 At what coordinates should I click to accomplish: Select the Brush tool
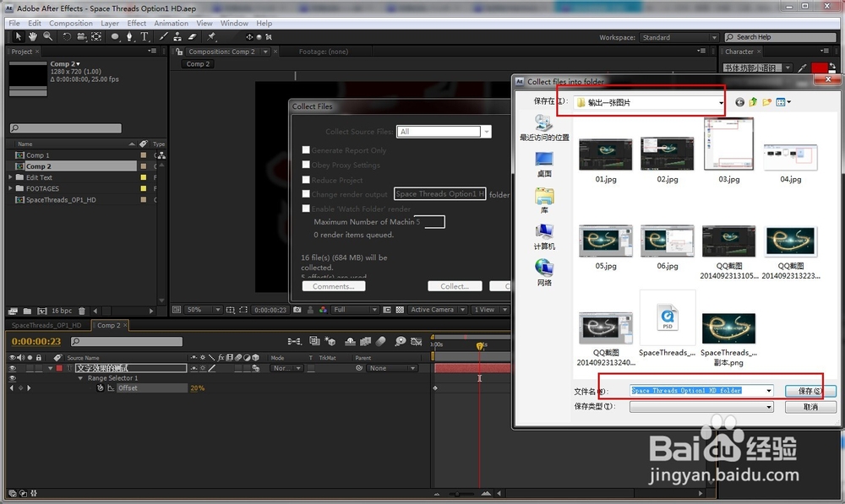coord(163,36)
